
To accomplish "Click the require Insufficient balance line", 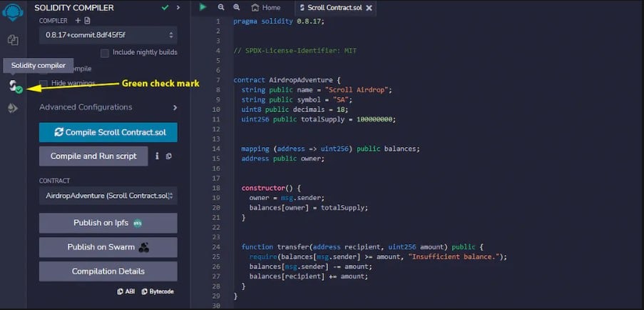I will [x=378, y=257].
